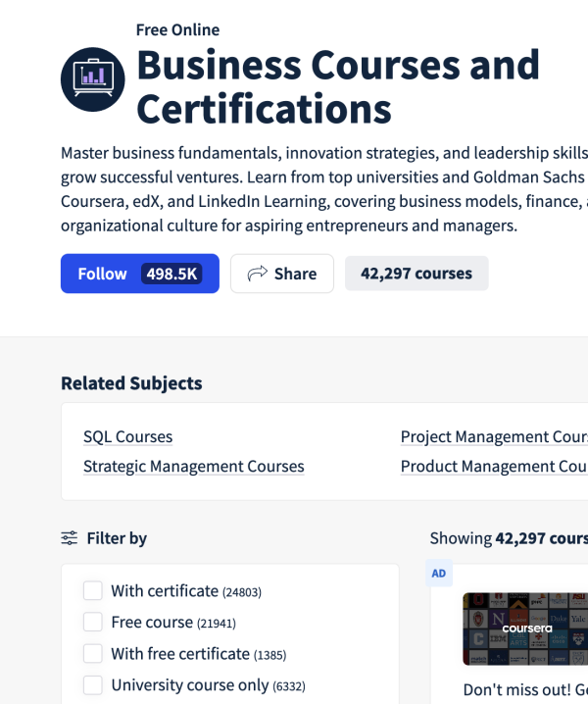Open the Coursera promotional thumbnail
588x704 pixels.
[525, 628]
